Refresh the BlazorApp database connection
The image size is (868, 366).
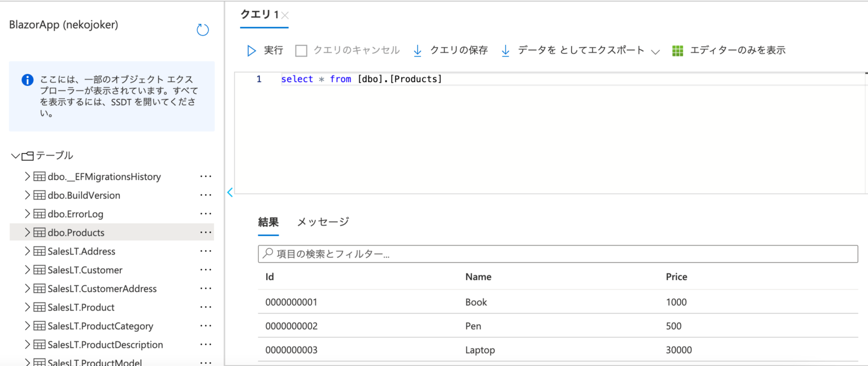coord(203,29)
